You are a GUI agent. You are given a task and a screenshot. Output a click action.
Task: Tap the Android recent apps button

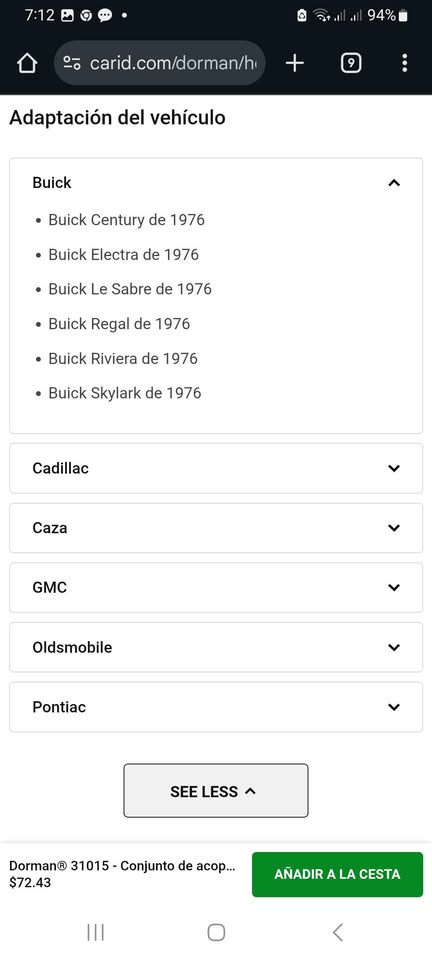(95, 932)
